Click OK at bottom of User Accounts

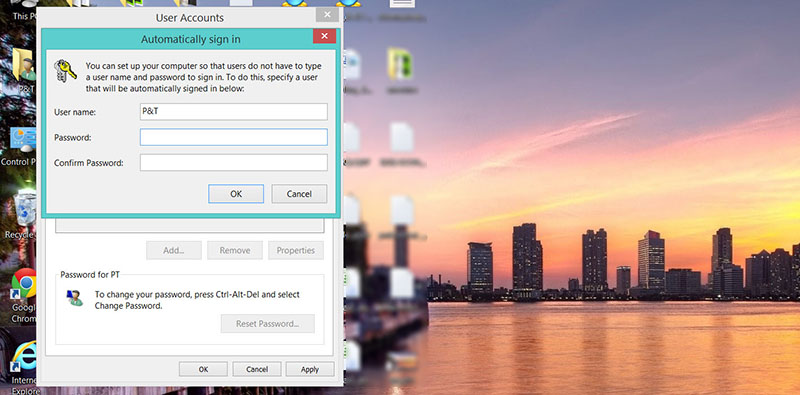[203, 369]
